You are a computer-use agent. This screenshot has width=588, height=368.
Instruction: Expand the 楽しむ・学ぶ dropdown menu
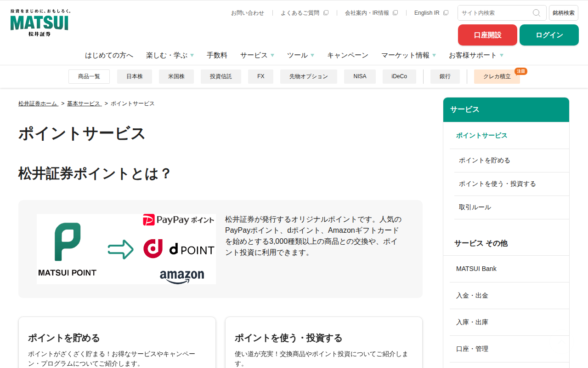pos(170,55)
